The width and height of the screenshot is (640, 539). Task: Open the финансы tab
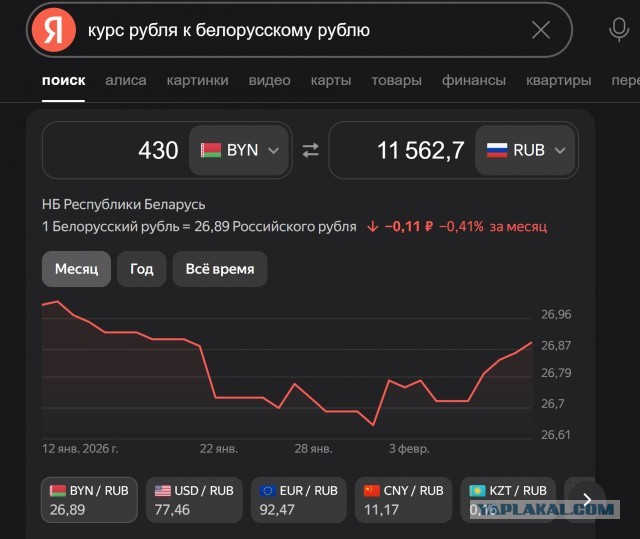[x=474, y=80]
